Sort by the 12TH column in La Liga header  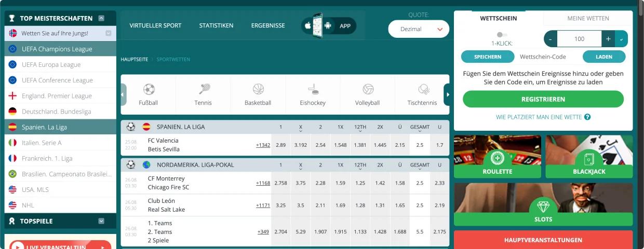point(360,128)
